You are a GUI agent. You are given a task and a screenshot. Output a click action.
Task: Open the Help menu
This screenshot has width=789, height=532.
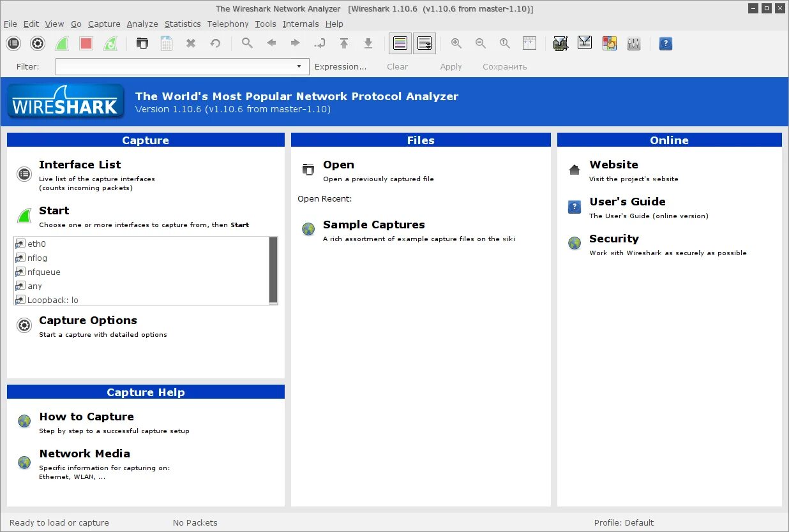(x=334, y=24)
